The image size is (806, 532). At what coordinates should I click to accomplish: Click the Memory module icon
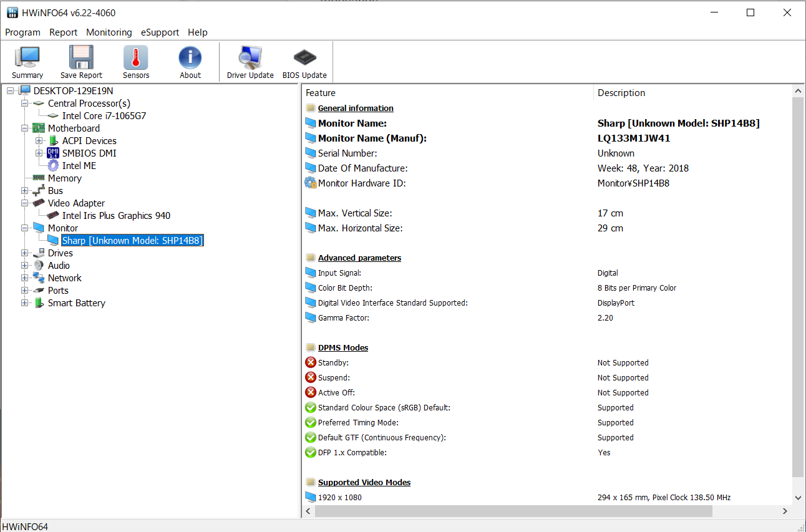coord(39,178)
